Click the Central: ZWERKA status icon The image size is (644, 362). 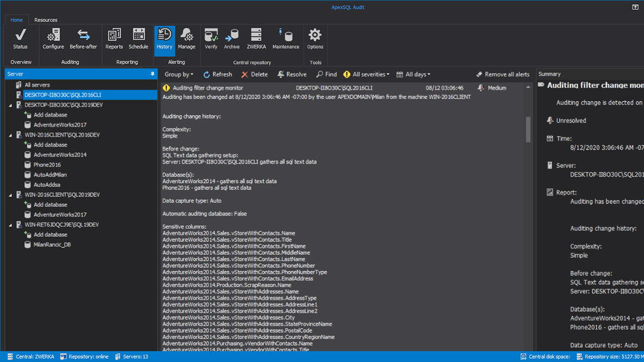[x=10, y=357]
